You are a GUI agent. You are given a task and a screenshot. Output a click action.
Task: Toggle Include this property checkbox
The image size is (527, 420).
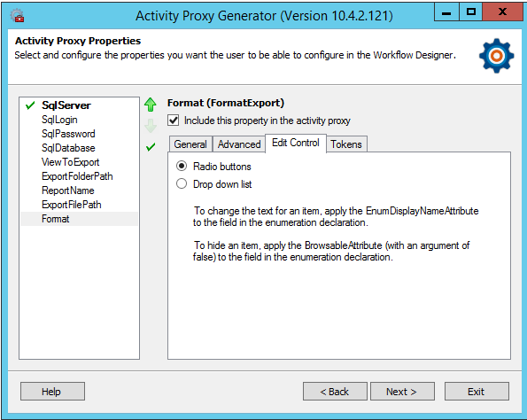(173, 121)
